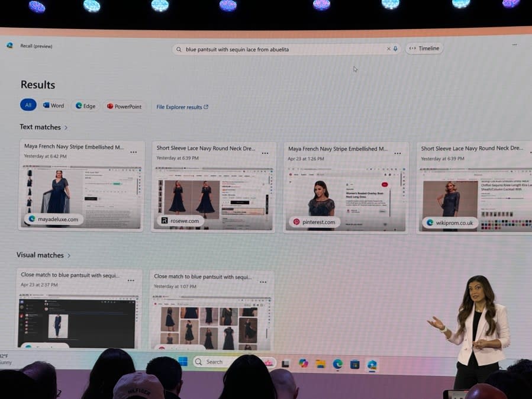Select the All filter
The width and height of the screenshot is (532, 399).
28,105
